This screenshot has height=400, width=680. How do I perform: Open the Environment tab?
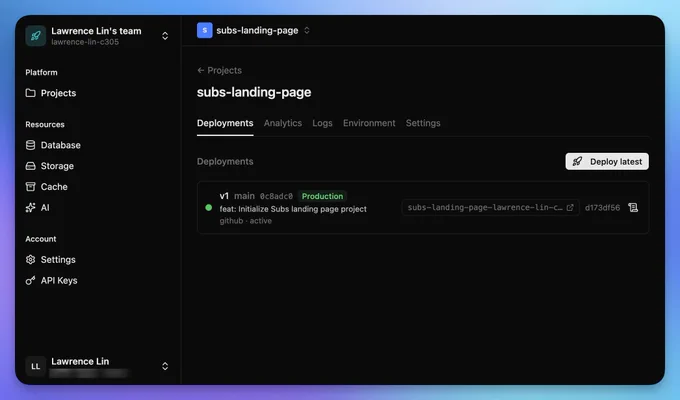(x=369, y=123)
